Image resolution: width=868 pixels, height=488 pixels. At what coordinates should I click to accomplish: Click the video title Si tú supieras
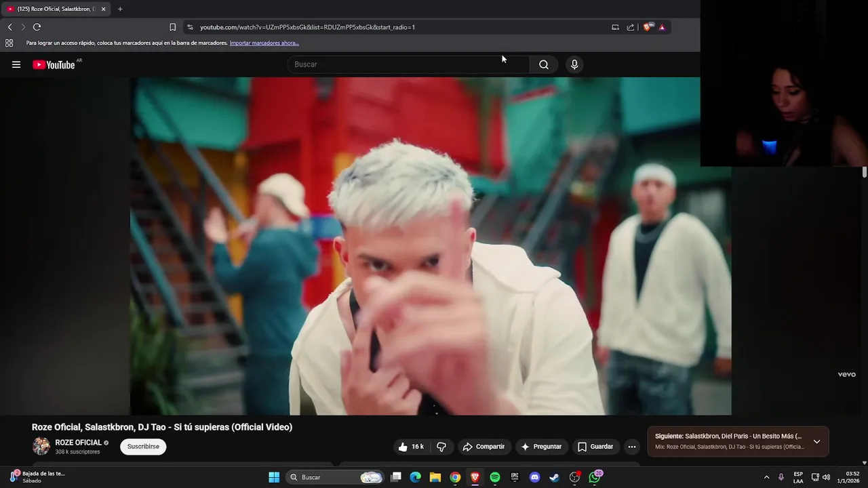click(x=162, y=427)
